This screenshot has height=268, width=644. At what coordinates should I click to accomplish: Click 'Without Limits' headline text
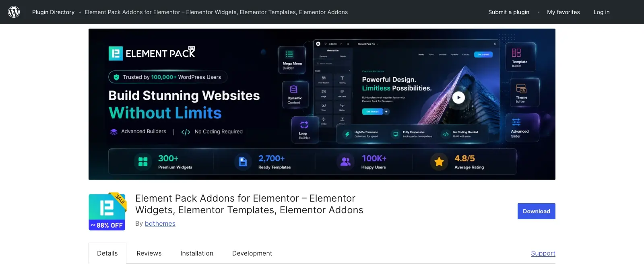tap(165, 113)
